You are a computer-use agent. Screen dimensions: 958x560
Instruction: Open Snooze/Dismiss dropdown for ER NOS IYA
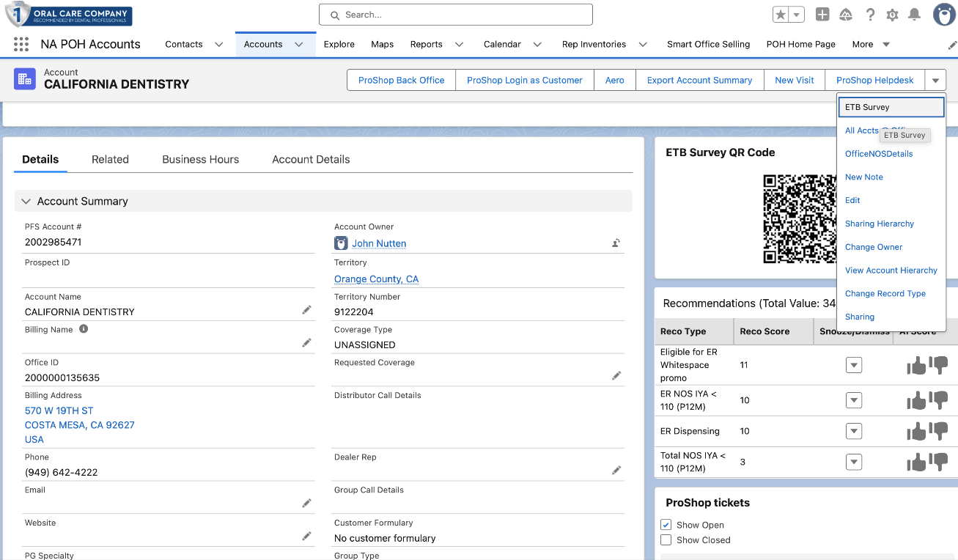tap(854, 400)
